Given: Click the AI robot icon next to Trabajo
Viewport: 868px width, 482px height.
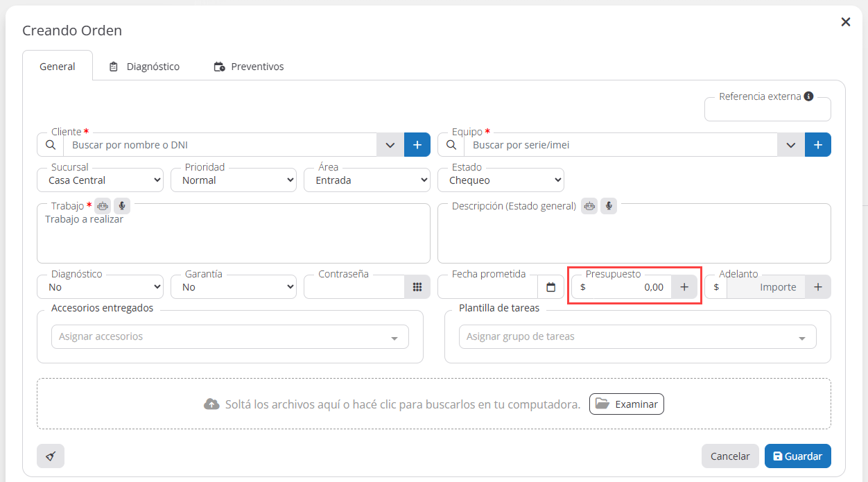Looking at the screenshot, I should (103, 206).
